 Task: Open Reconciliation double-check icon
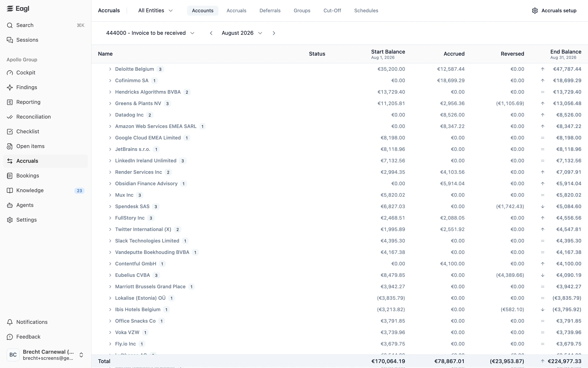pos(10,117)
